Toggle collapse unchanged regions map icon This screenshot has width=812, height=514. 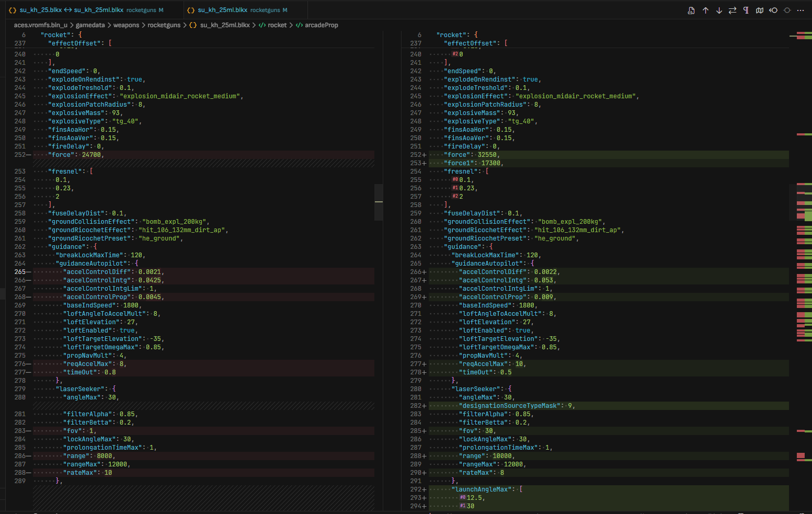click(x=760, y=10)
